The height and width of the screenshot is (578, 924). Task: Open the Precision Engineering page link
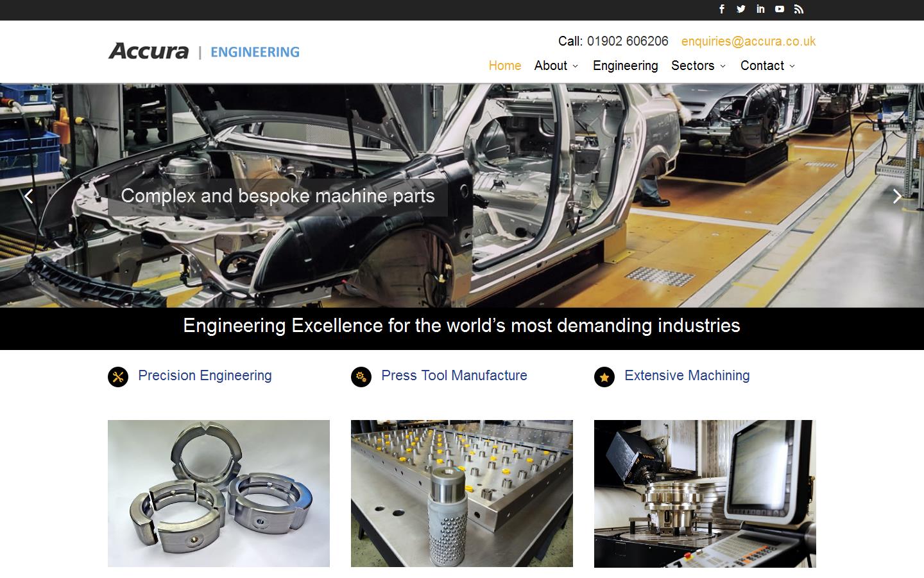[205, 376]
